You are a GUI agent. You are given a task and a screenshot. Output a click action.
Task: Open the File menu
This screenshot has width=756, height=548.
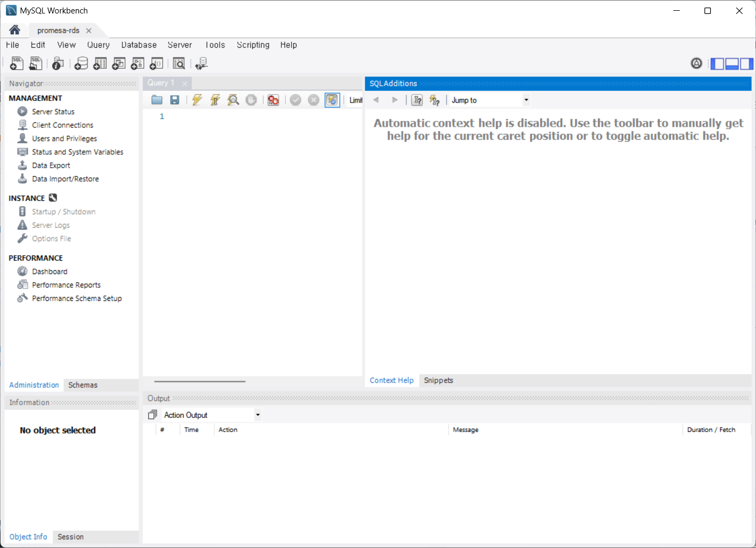(x=12, y=45)
